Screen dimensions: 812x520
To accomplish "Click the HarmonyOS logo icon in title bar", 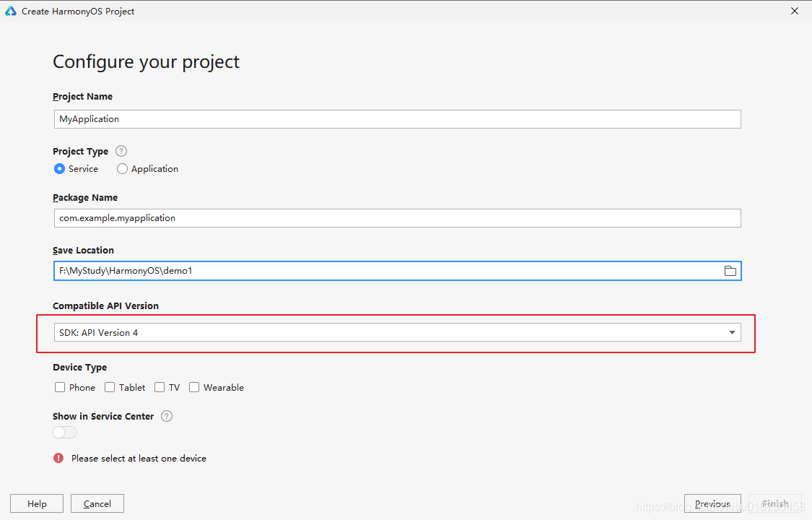I will (x=11, y=11).
